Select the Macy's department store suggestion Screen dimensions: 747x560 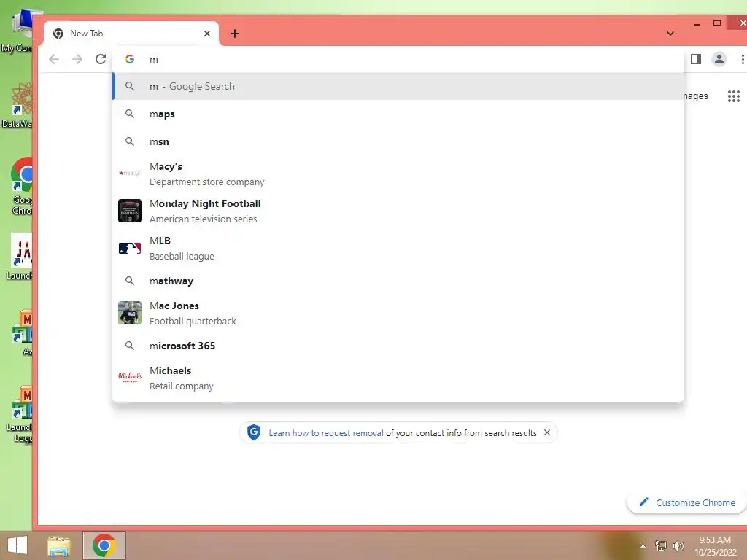click(398, 174)
